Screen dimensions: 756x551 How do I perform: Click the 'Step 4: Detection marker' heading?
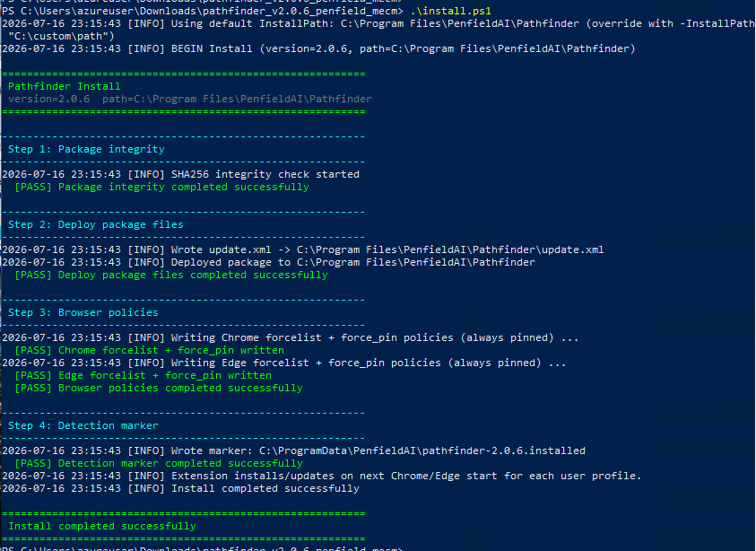click(83, 425)
